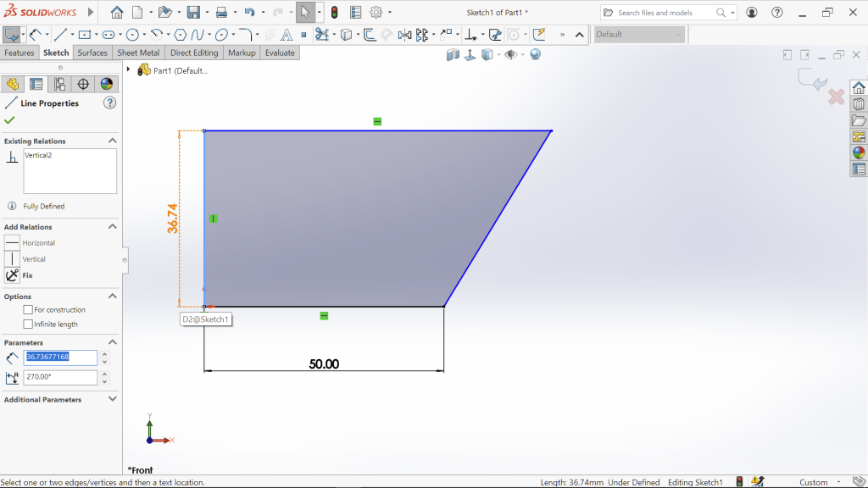Open the Default configuration dropdown
868x488 pixels.
click(639, 34)
